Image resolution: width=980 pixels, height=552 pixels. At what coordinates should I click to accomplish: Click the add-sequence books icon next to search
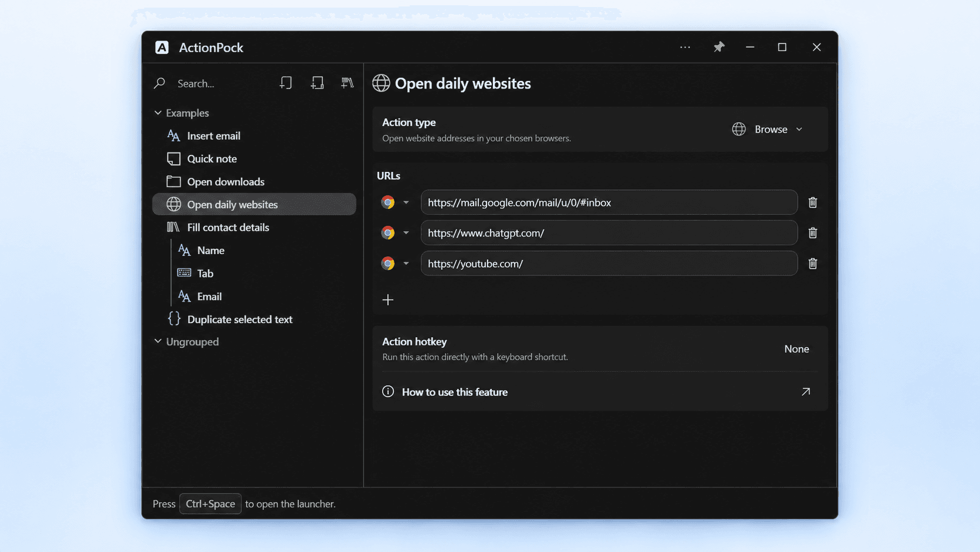[x=348, y=83]
